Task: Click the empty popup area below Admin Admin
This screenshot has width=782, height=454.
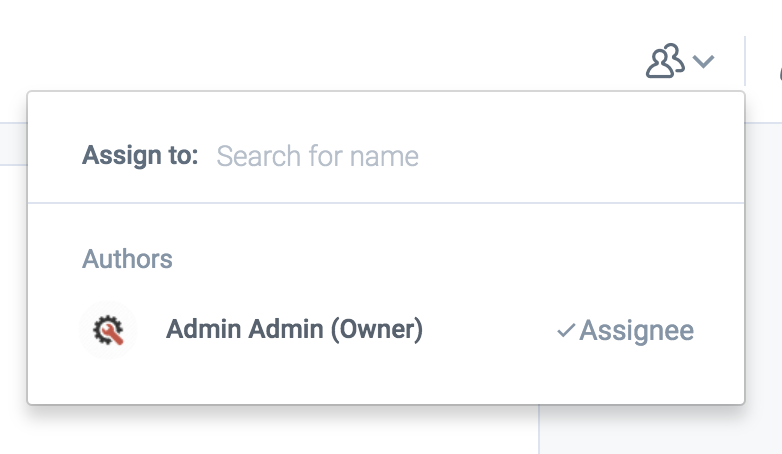Action: 300,380
